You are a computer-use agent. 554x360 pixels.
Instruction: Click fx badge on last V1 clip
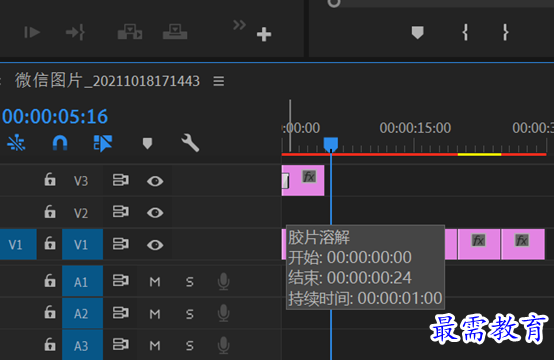[522, 240]
